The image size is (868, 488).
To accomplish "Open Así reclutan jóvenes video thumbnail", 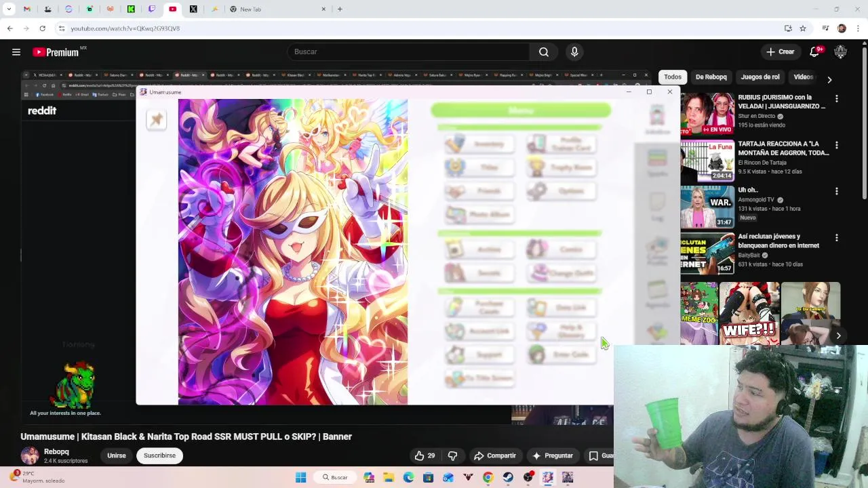I will (x=707, y=253).
